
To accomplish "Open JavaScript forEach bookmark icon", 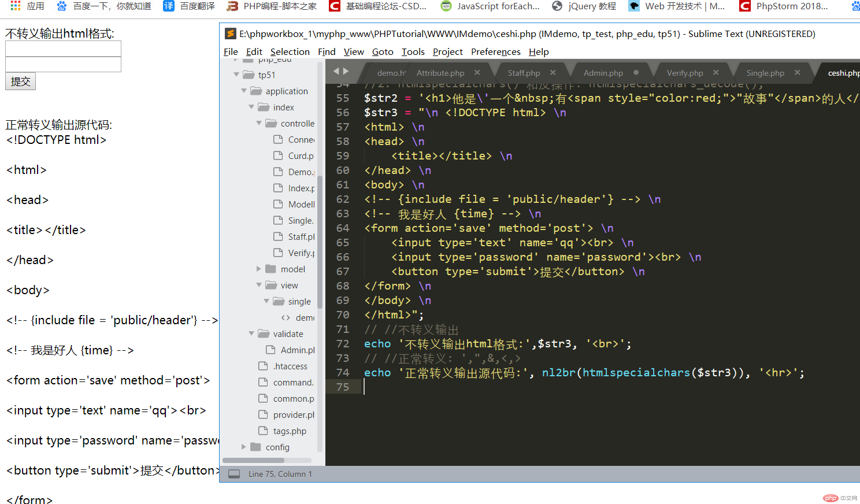I will click(x=446, y=6).
